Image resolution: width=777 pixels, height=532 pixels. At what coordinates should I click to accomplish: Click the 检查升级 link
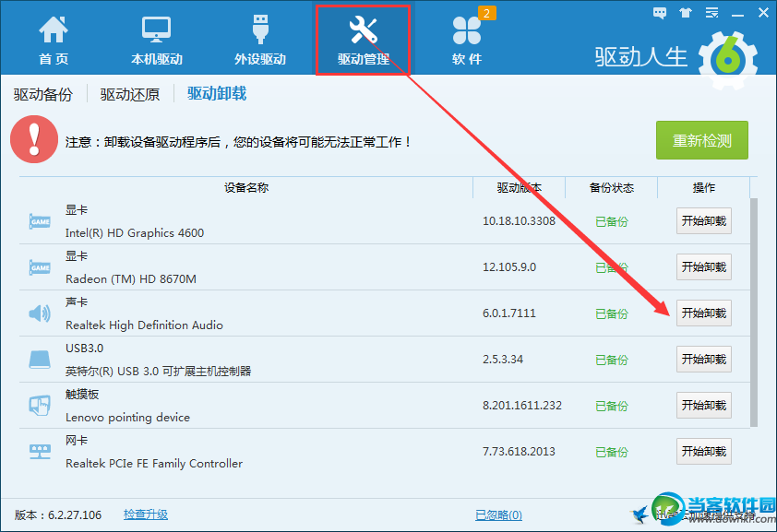146,514
